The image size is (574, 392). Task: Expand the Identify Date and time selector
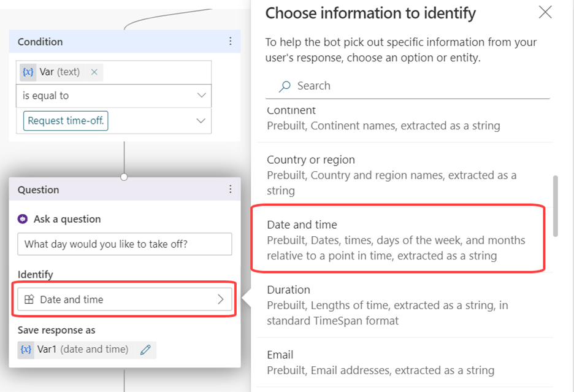(221, 300)
